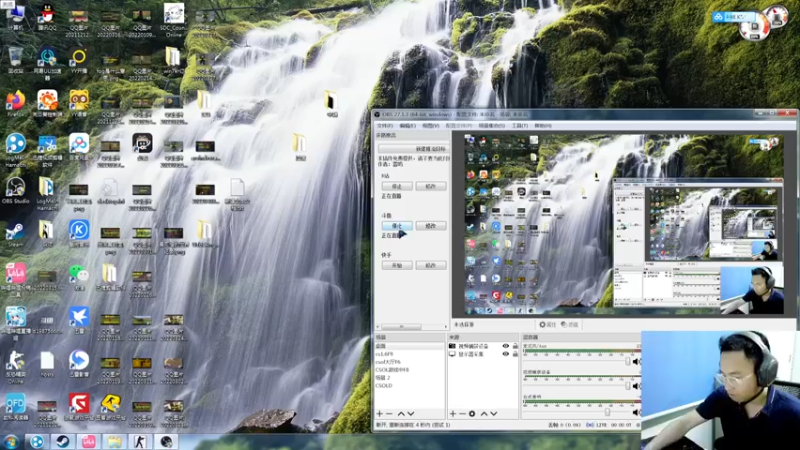Stop the 斗鱼 stream
This screenshot has width=800, height=450.
pos(397,226)
